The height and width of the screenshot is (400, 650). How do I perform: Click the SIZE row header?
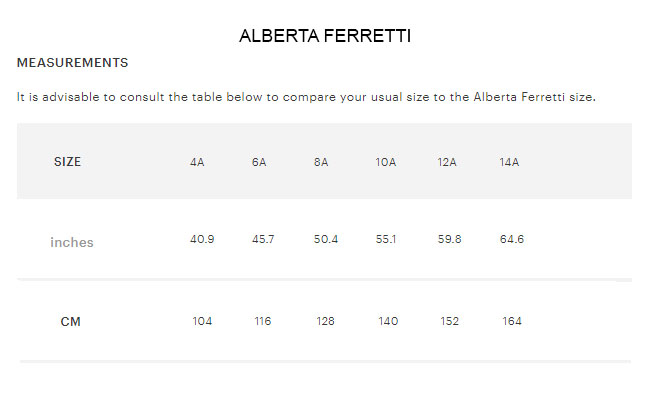click(x=67, y=162)
